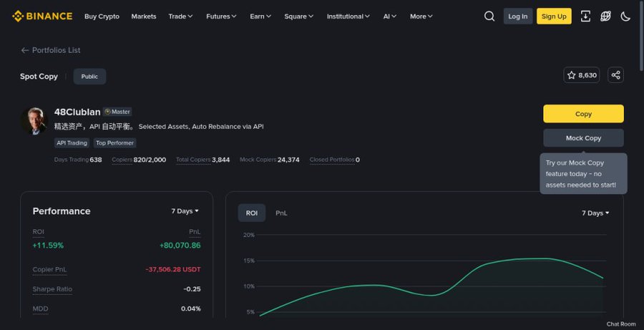Click the Top Performer tag
This screenshot has width=644, height=330.
point(115,143)
